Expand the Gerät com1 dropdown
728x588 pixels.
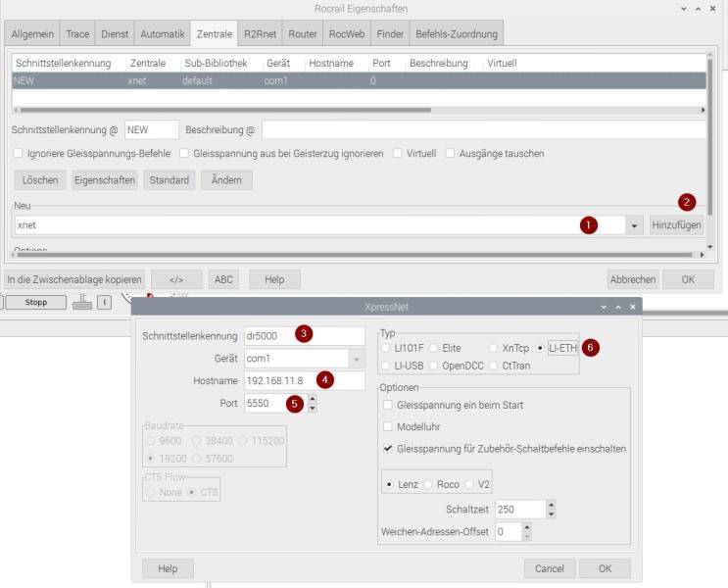(357, 359)
